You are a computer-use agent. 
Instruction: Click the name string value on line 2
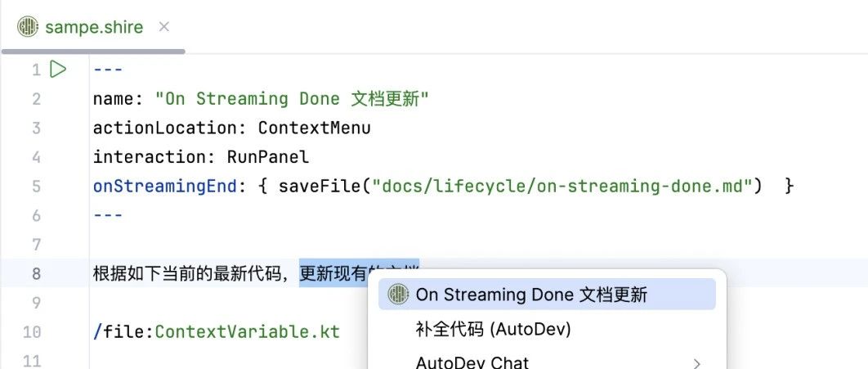292,99
